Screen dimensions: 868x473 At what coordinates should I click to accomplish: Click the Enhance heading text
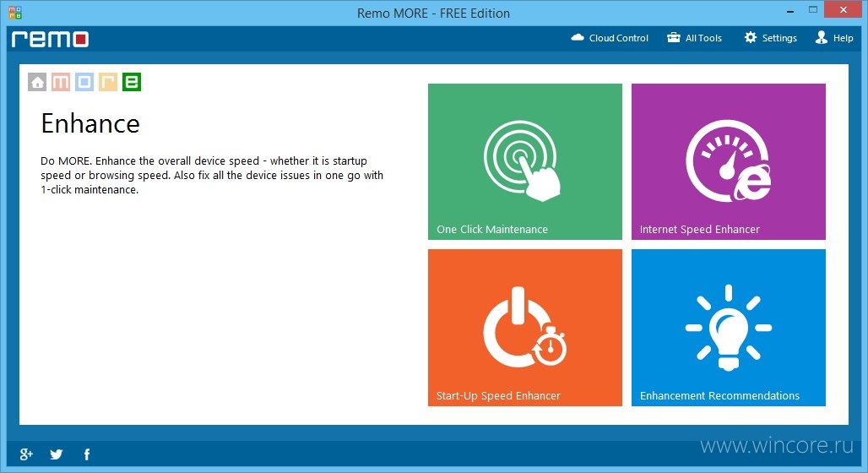click(90, 123)
